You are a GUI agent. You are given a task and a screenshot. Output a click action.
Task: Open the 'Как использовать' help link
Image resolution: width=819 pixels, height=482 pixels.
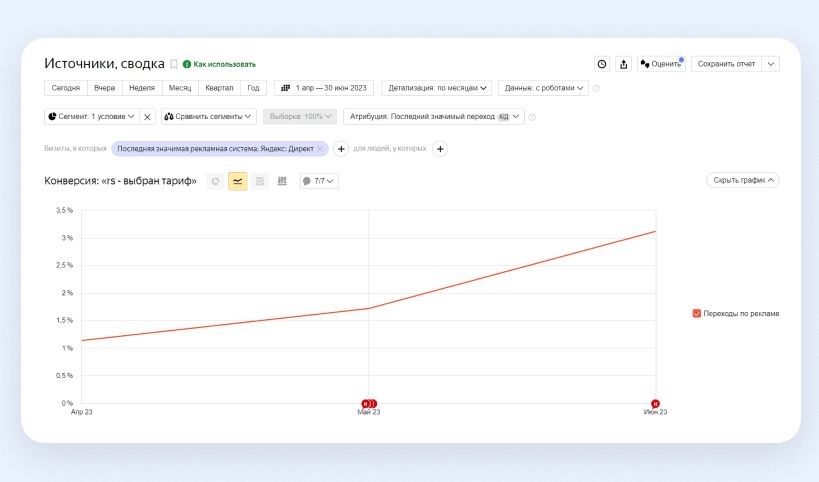click(x=219, y=64)
